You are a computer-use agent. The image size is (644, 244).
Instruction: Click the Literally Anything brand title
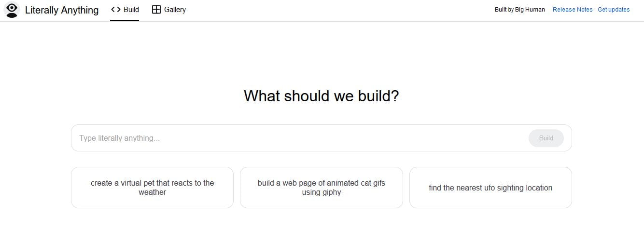pos(62,10)
